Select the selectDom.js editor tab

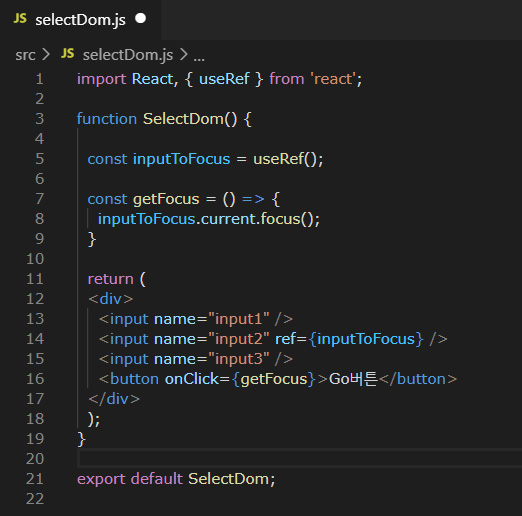80,19
